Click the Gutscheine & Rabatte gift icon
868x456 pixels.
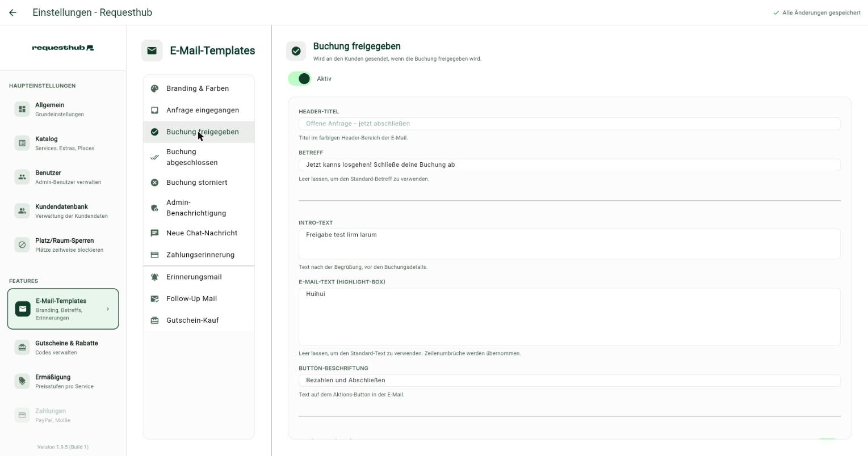click(22, 347)
